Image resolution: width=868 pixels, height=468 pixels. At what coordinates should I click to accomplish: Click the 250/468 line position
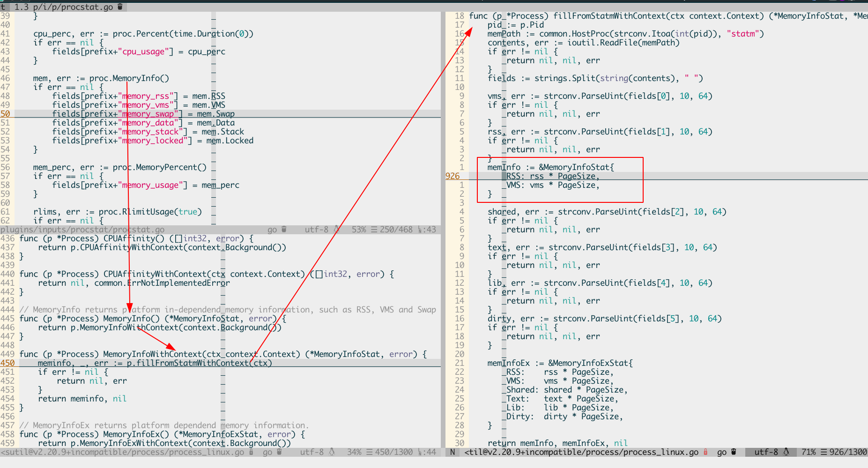pyautogui.click(x=396, y=230)
